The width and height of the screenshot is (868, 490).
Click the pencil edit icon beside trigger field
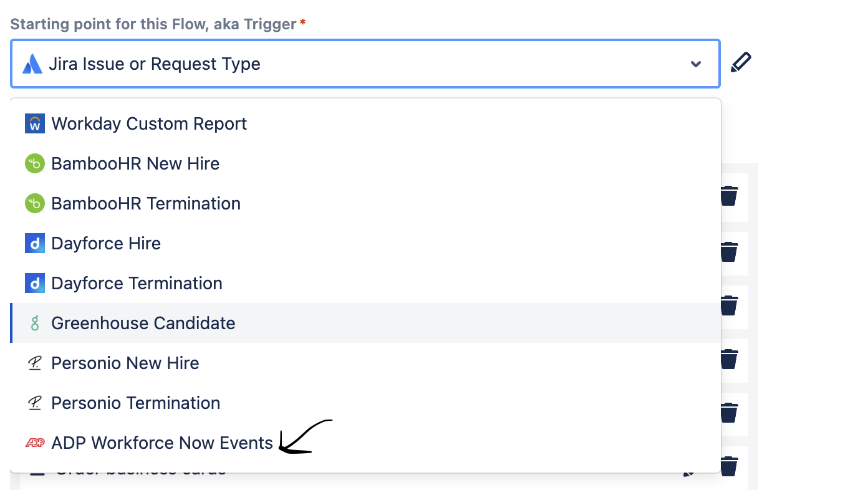(741, 63)
